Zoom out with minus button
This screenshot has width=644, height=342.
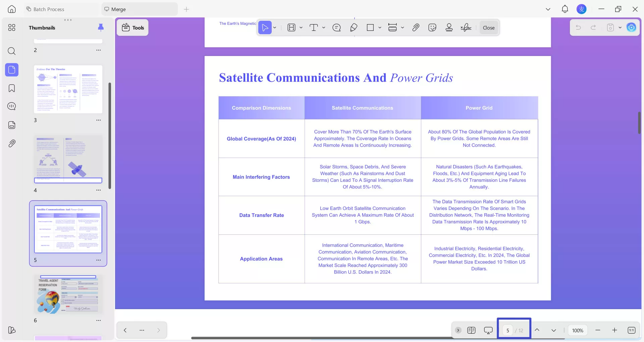[x=598, y=330]
